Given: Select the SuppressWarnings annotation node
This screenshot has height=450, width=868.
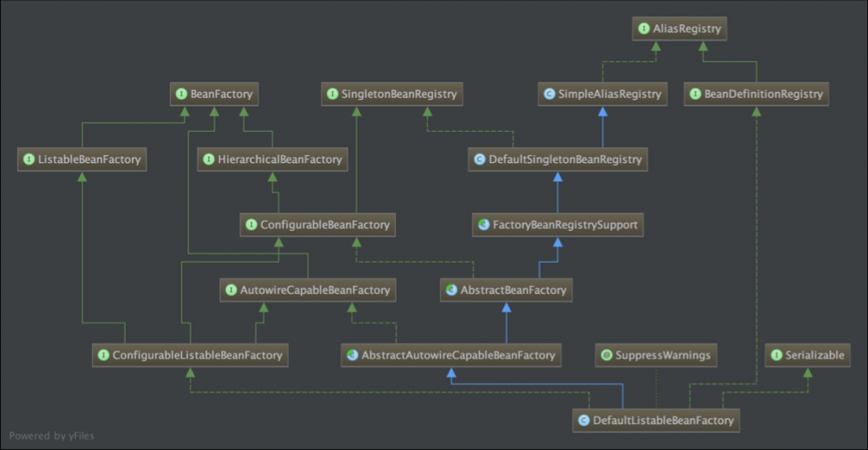Looking at the screenshot, I should tap(656, 355).
